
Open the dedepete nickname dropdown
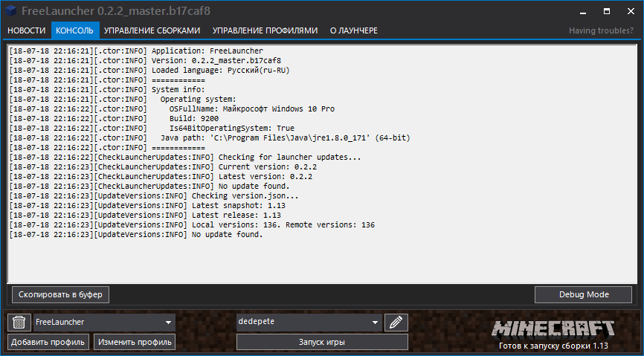374,323
